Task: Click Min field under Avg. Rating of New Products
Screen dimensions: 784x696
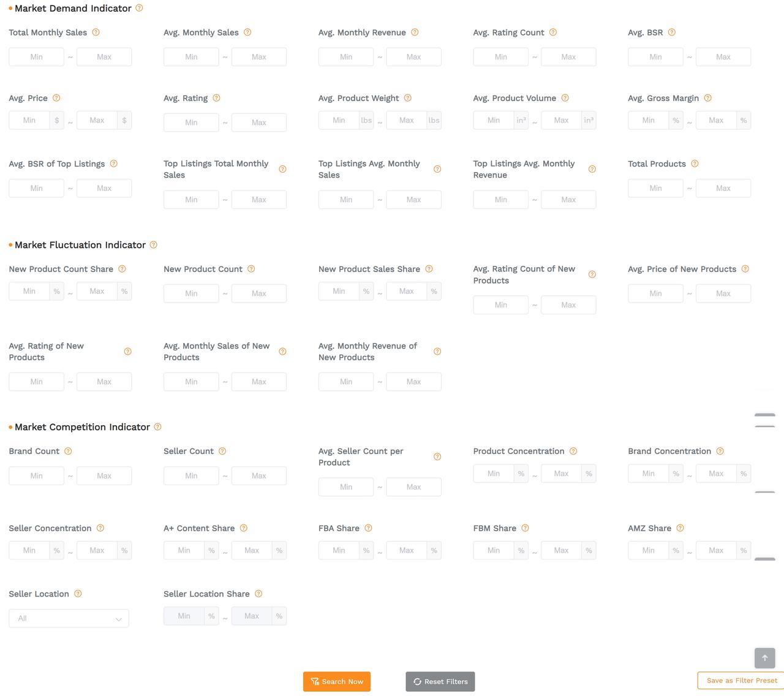Action: [36, 382]
